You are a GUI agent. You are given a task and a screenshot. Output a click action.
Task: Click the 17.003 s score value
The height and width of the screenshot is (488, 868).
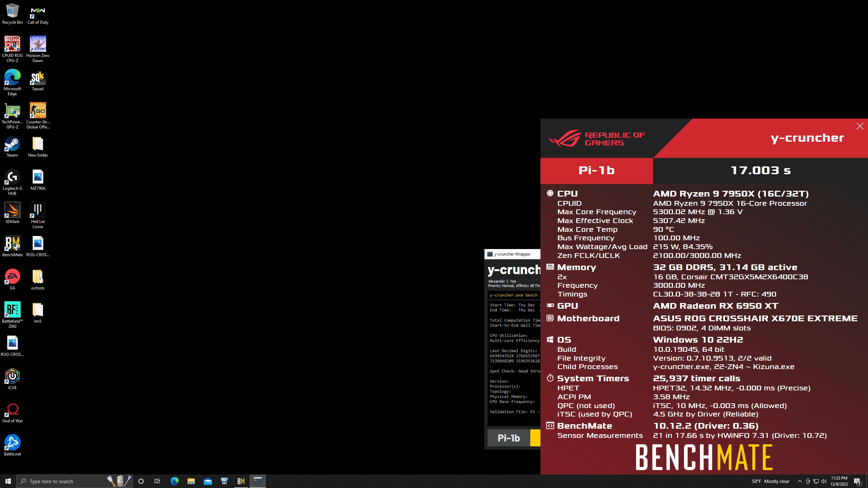[761, 170]
